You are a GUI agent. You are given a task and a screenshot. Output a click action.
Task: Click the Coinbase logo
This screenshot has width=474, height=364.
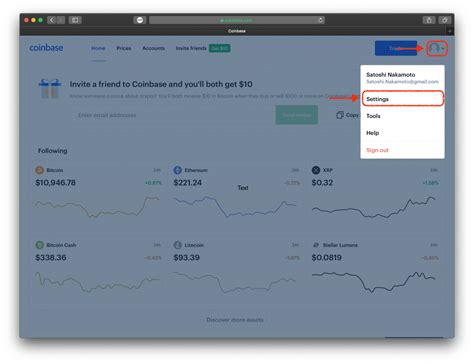click(46, 48)
